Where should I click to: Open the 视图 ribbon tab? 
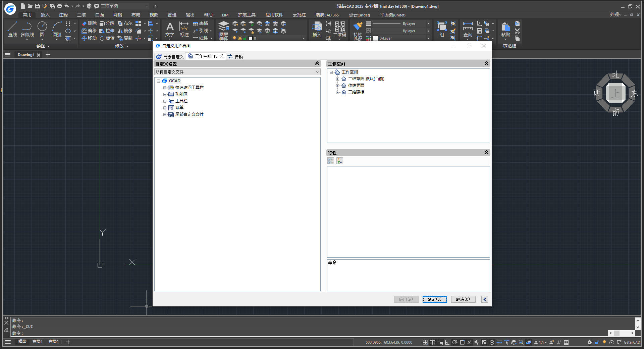click(x=154, y=15)
